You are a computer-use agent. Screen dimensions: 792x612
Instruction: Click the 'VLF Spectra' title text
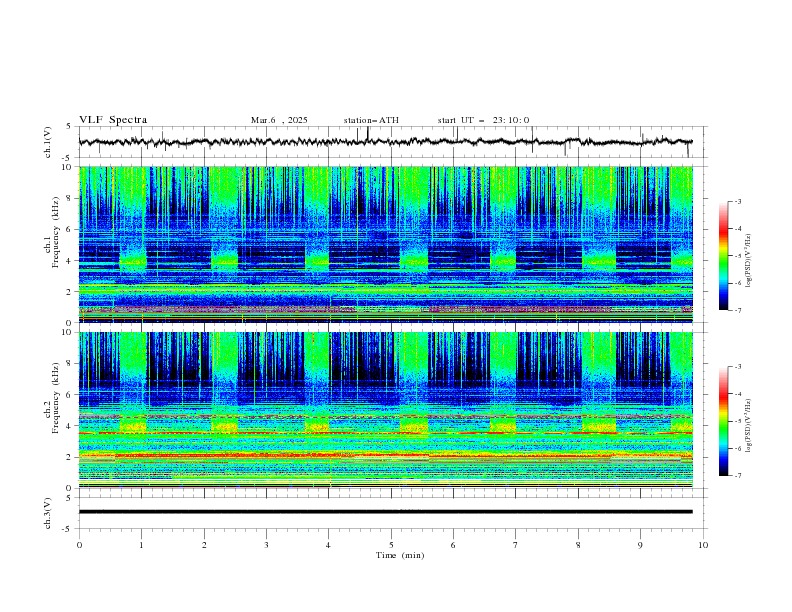[113, 120]
